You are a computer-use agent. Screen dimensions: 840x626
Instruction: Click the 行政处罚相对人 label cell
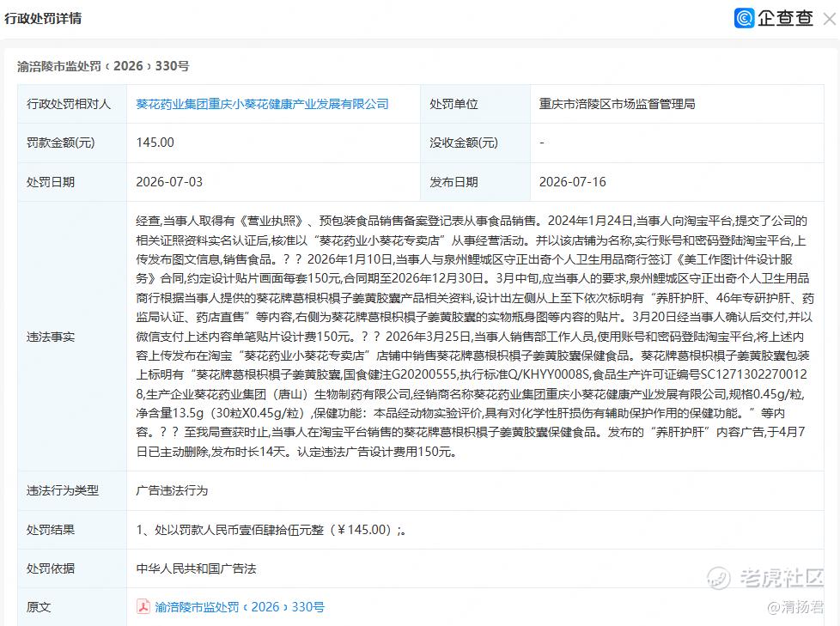[72, 104]
